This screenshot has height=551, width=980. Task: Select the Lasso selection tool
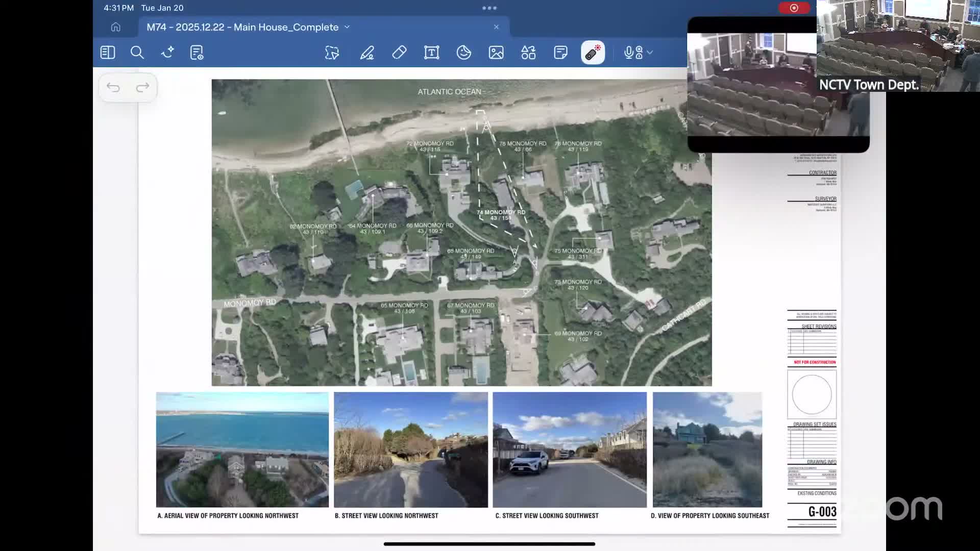(332, 53)
